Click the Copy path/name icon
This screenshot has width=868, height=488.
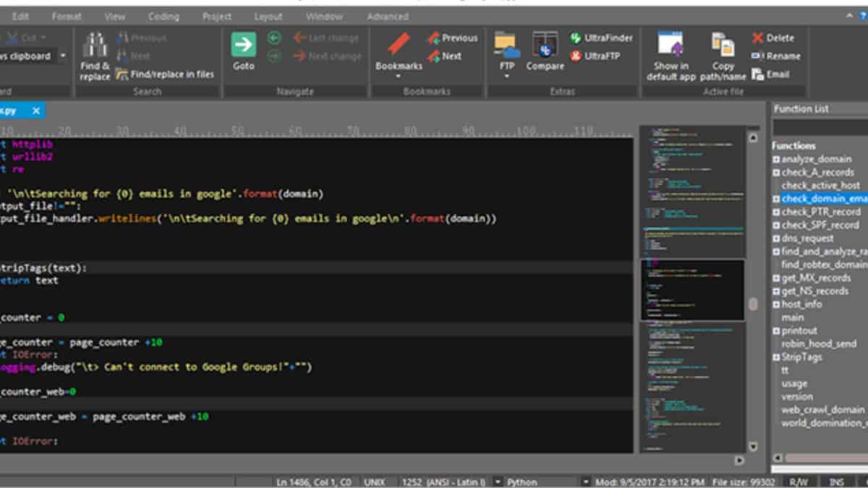point(723,45)
